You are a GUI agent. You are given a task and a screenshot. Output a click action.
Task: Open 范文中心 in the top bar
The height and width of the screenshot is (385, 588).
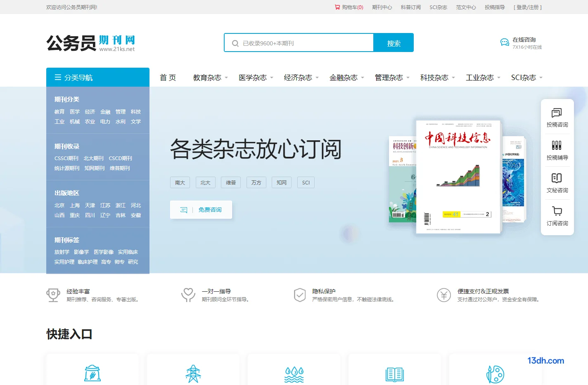tap(466, 7)
